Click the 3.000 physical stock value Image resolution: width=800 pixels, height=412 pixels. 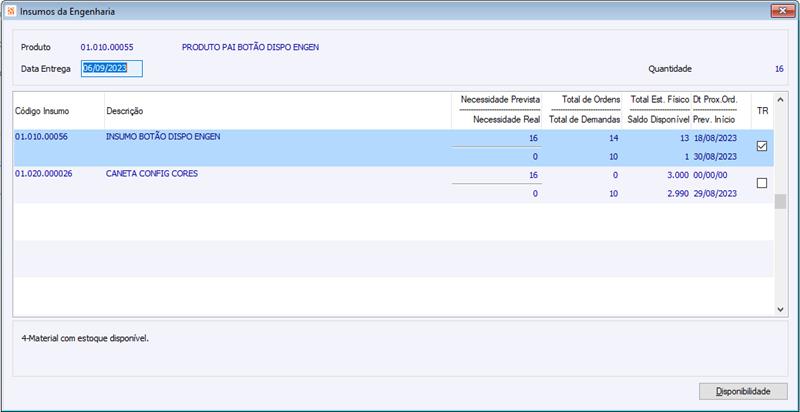coord(679,175)
